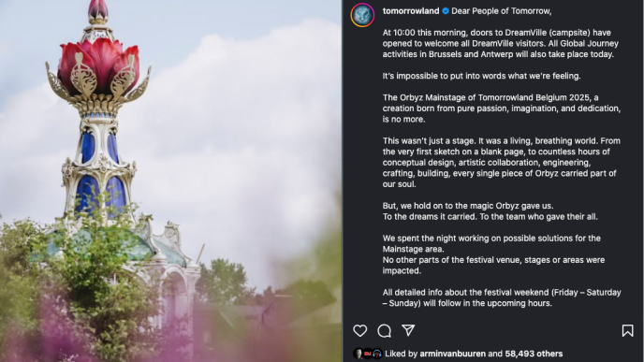The width and height of the screenshot is (644, 362).
Task: Click the 'This wasn't just a stage' paragraph
Action: pos(502,162)
